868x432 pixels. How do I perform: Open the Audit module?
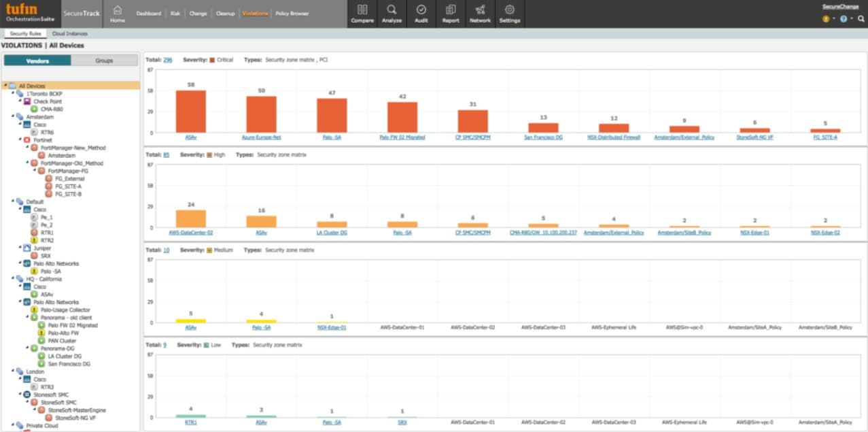click(x=421, y=14)
